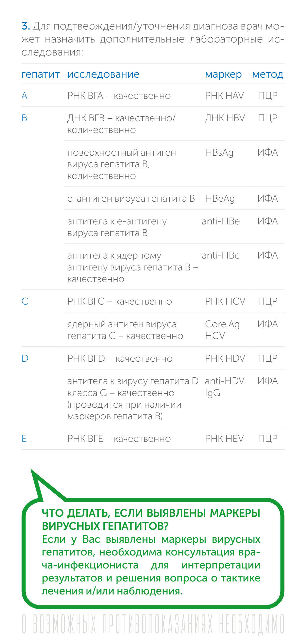306x644 pixels.
Task: Click the "исследование" column header
Action: [103, 74]
